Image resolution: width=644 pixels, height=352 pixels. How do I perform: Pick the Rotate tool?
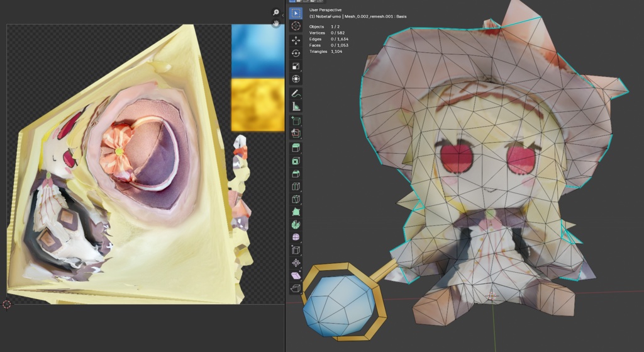[x=296, y=53]
